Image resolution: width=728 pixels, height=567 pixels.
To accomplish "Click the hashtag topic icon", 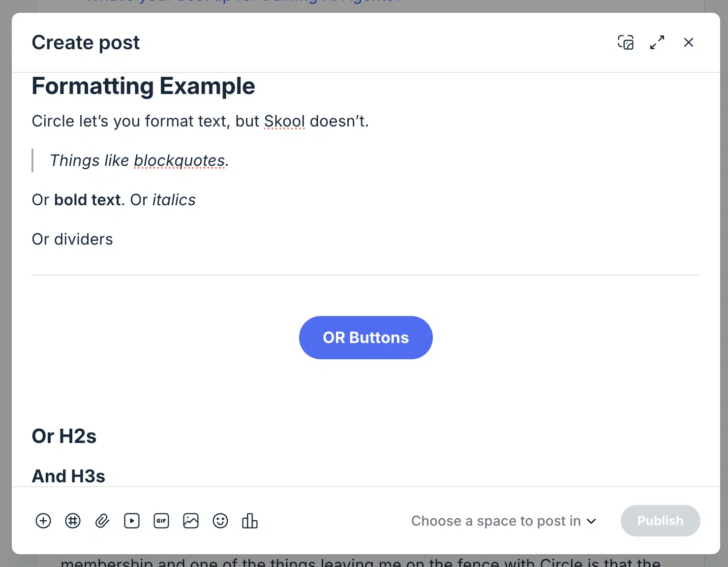I will [x=73, y=521].
